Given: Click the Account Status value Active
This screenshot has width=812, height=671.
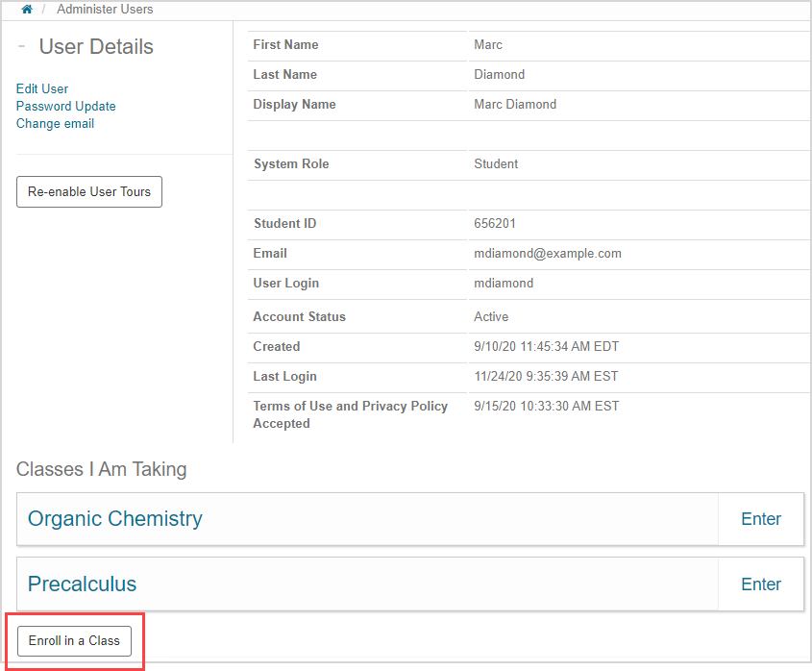Looking at the screenshot, I should 491,317.
